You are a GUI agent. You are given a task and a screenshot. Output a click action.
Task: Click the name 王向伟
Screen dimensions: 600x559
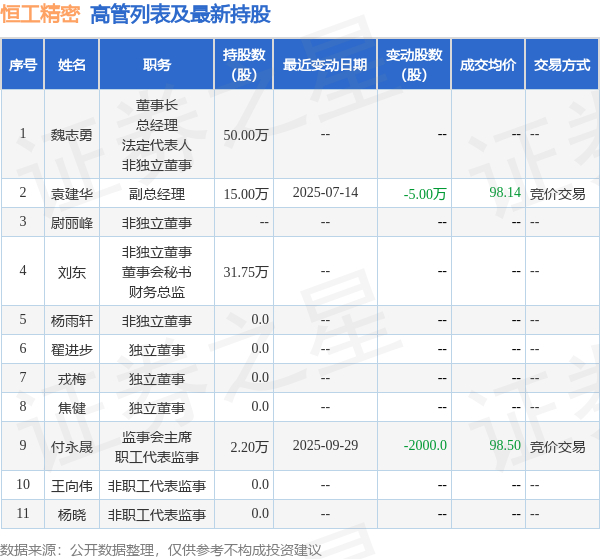click(72, 486)
